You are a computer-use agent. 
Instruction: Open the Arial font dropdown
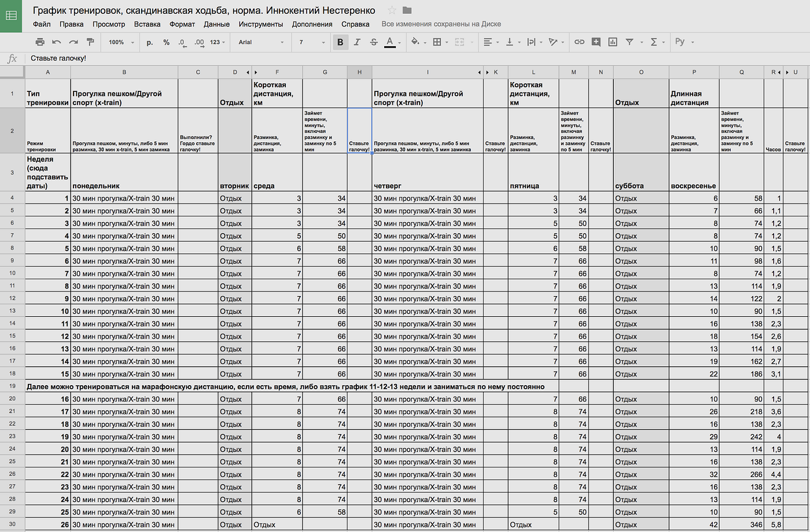coord(262,42)
